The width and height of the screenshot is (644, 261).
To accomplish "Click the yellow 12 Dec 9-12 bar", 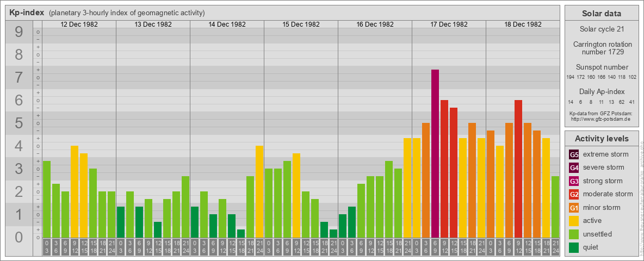I will click(75, 191).
